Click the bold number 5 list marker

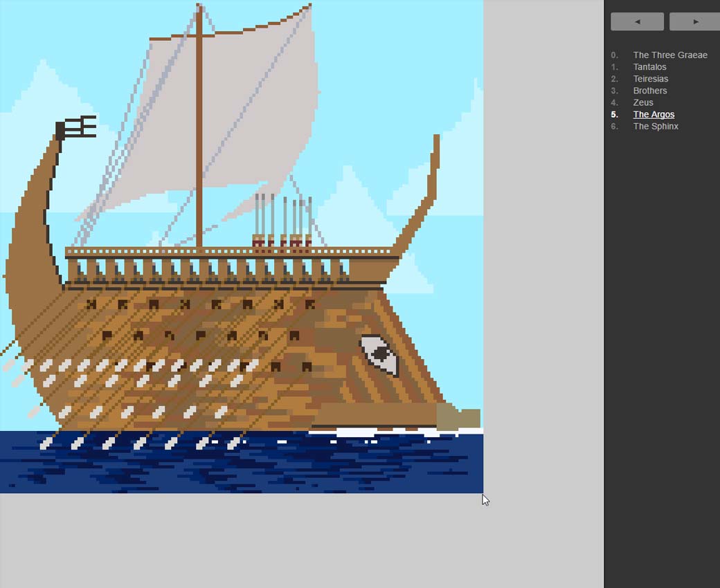point(614,114)
